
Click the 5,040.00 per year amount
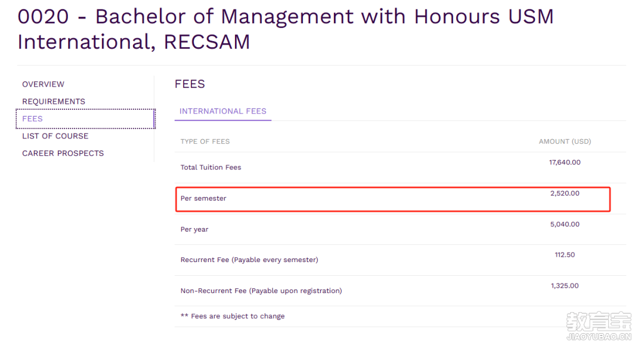[565, 224]
